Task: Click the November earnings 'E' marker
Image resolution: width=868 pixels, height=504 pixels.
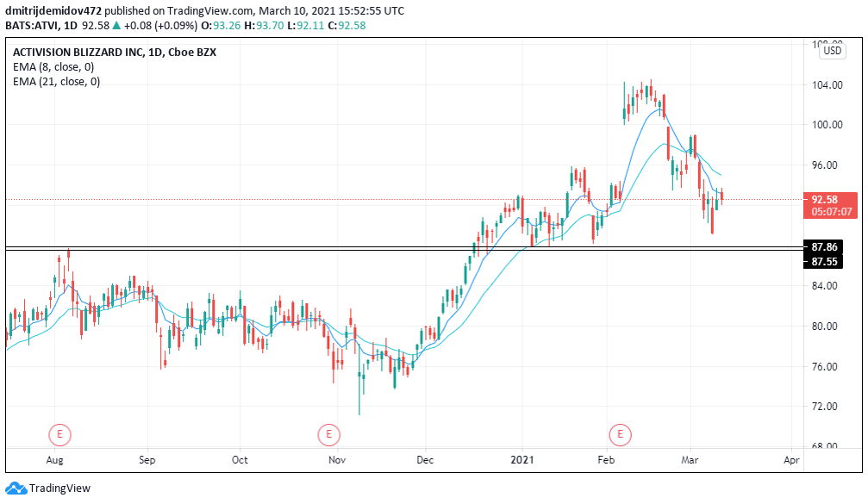Action: (328, 434)
